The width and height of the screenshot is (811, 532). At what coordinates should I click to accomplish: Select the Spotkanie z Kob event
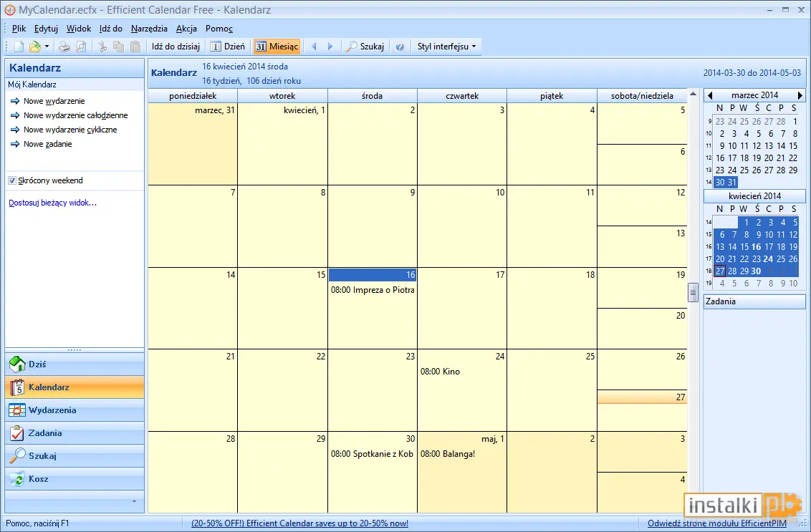[x=373, y=454]
